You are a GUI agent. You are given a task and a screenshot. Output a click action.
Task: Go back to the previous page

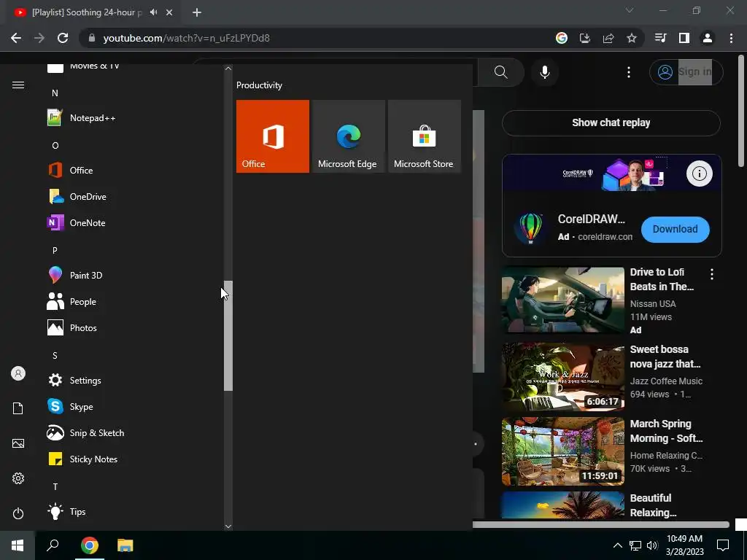[16, 38]
